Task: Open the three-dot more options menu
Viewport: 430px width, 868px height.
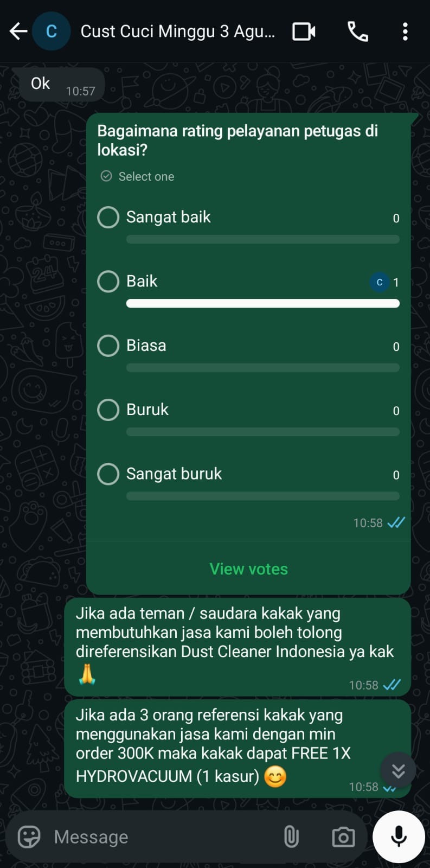Action: [405, 31]
